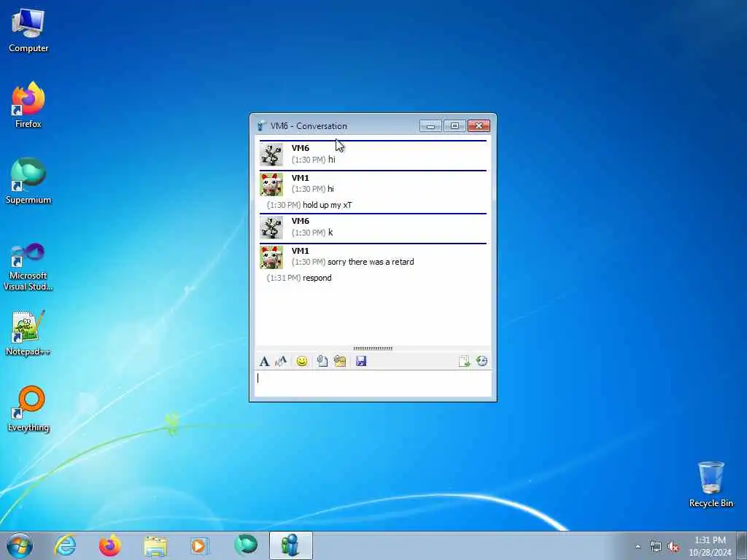Click VM6's avatar above the "k" message
Viewport: 747px width, 560px height.
[271, 227]
